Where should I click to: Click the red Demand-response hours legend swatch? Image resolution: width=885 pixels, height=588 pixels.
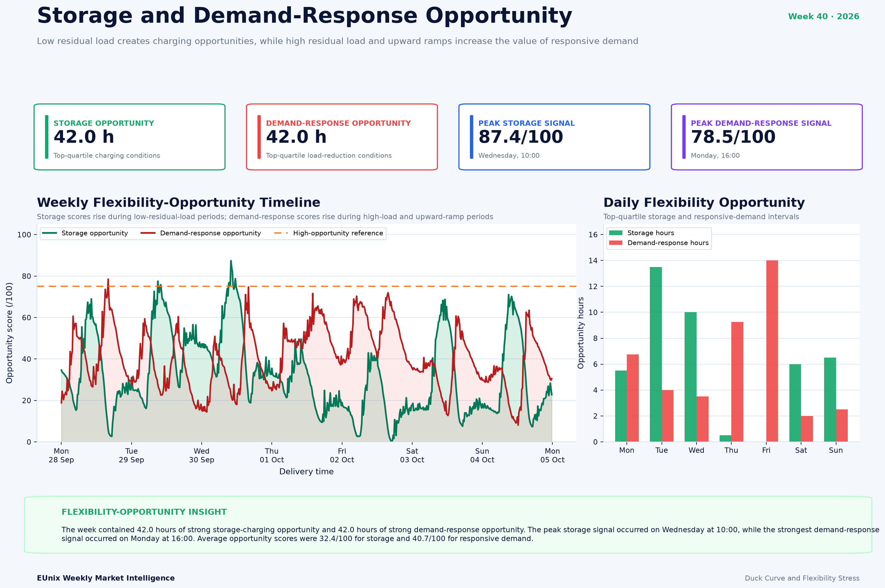click(x=616, y=243)
